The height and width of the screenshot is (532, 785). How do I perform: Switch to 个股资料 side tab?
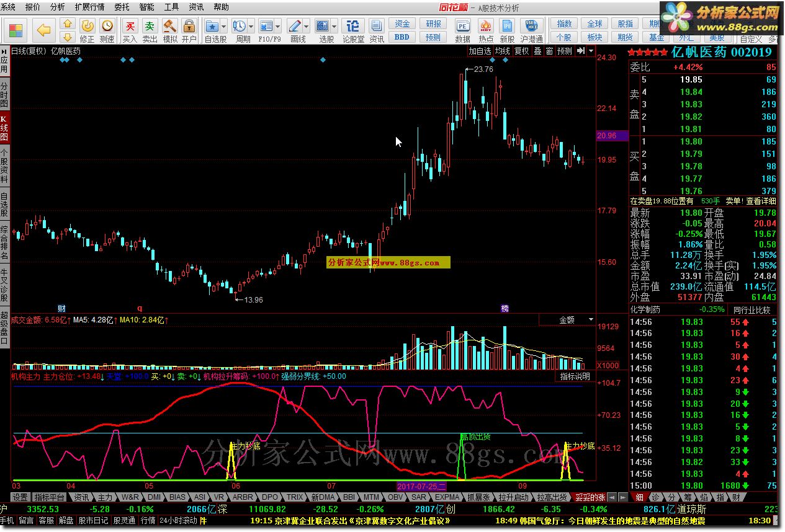point(4,165)
